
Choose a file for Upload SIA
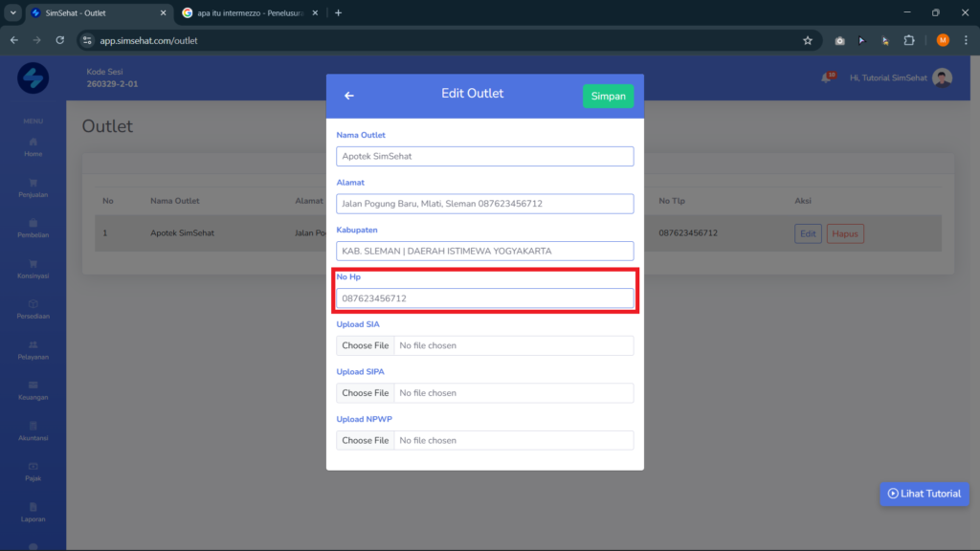[365, 345]
